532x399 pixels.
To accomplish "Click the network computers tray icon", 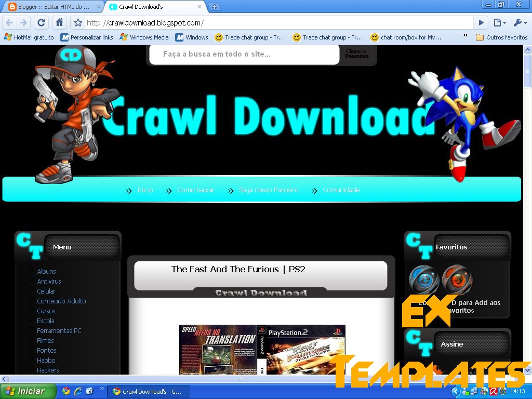I will (475, 392).
